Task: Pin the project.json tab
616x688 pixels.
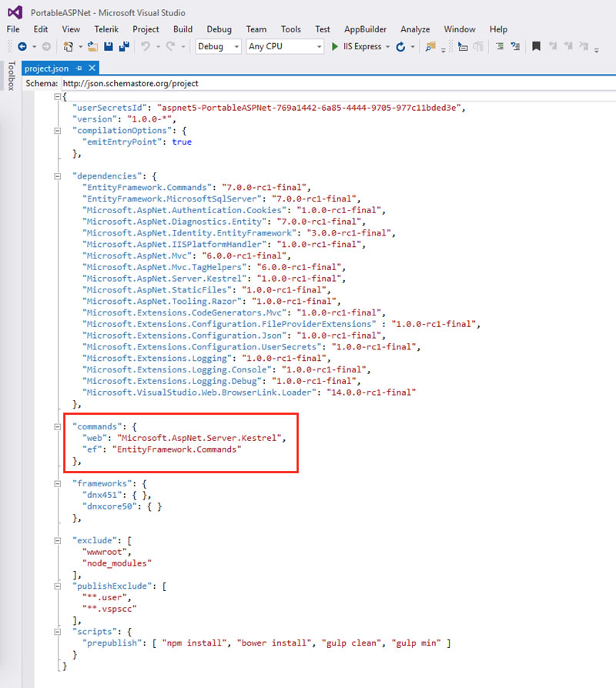Action: click(x=79, y=68)
